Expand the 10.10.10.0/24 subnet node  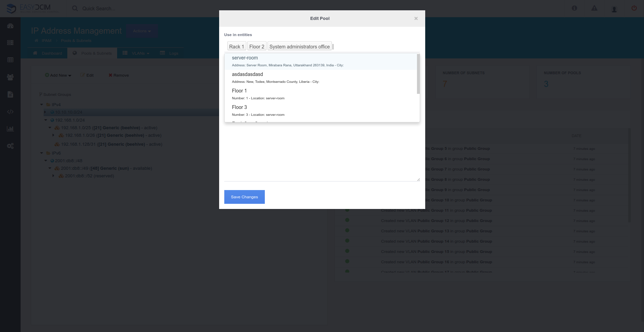pyautogui.click(x=45, y=112)
